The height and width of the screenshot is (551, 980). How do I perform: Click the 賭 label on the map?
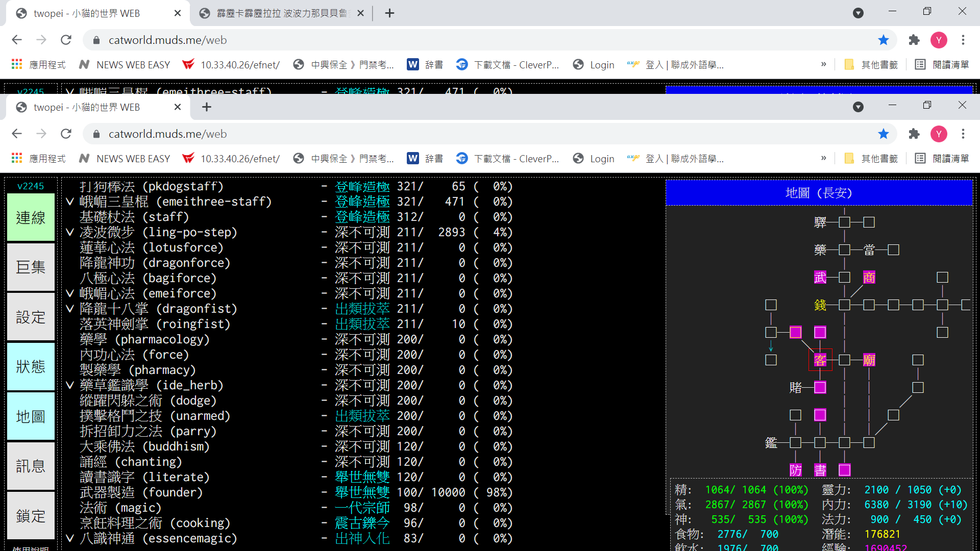click(796, 387)
